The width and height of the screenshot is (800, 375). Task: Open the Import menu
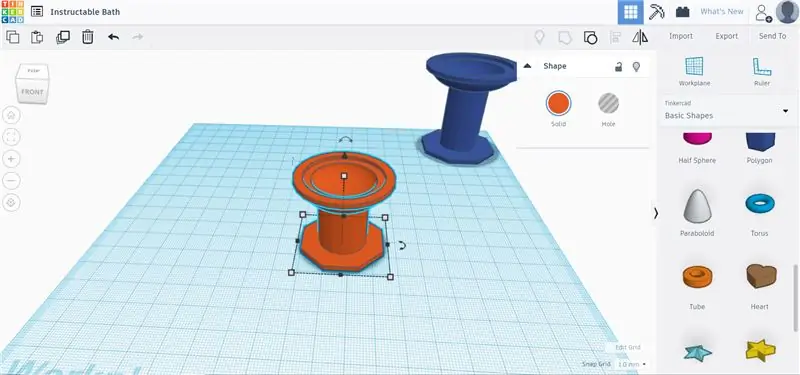(681, 36)
